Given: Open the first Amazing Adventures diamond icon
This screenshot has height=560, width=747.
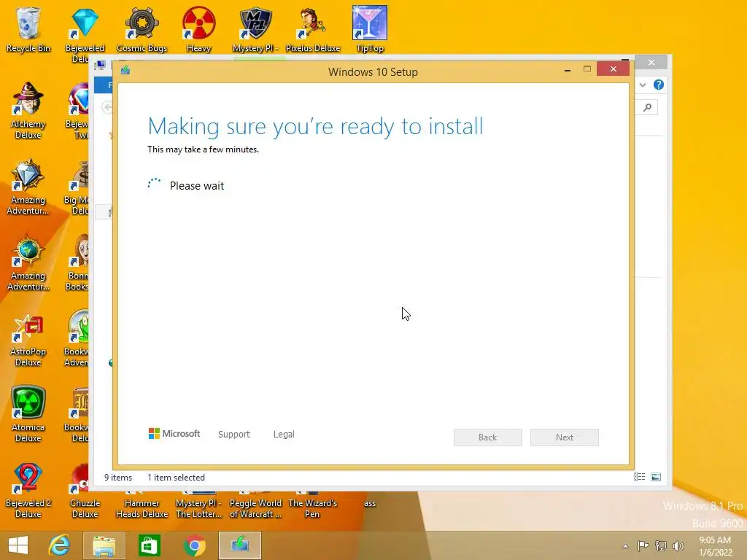Looking at the screenshot, I should point(28,187).
